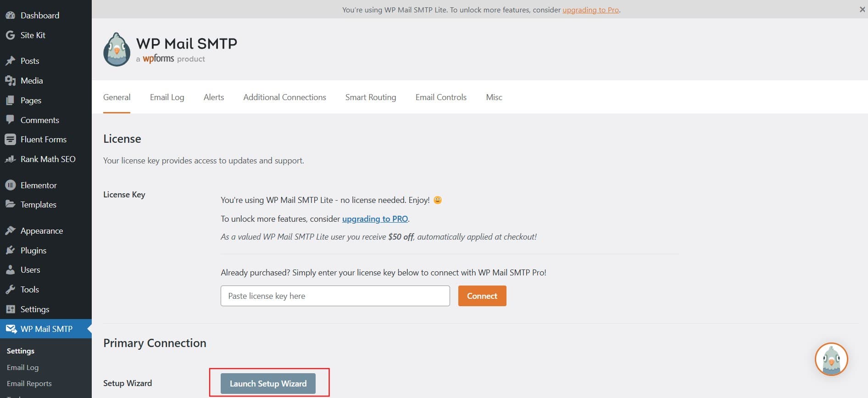Switch to the Smart Routing tab

[x=371, y=97]
